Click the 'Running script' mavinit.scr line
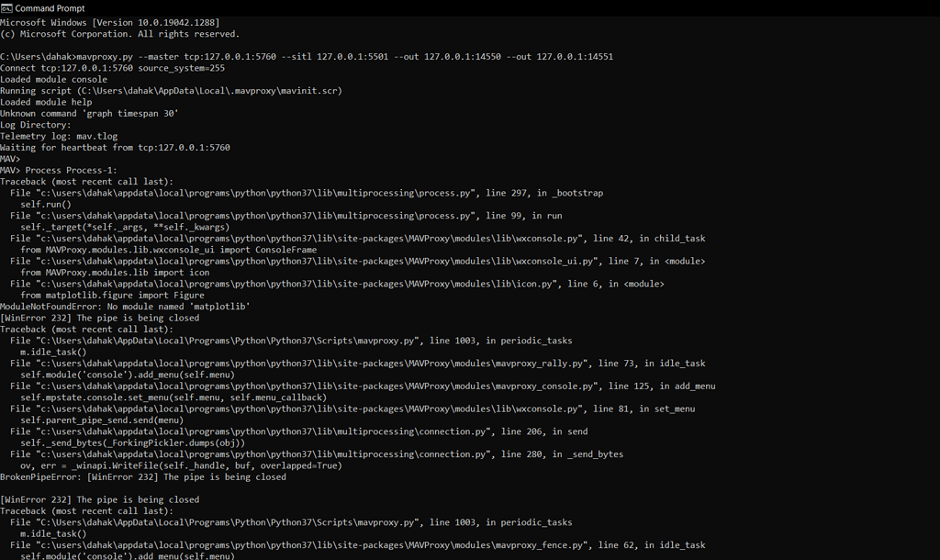 coord(171,91)
